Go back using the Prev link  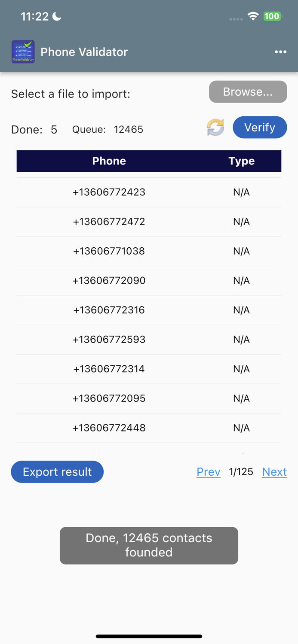[208, 471]
